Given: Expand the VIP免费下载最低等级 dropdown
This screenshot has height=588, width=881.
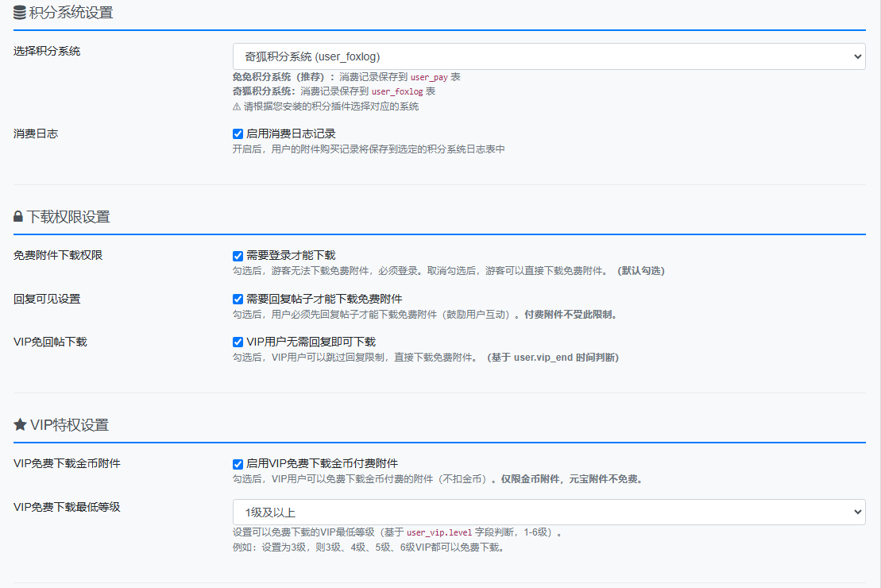Looking at the screenshot, I should pos(548,513).
